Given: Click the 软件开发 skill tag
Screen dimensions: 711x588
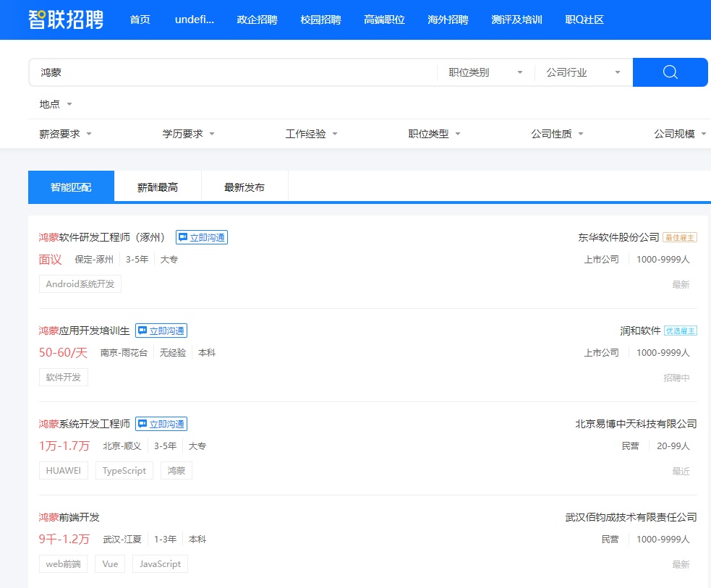Looking at the screenshot, I should (x=64, y=378).
